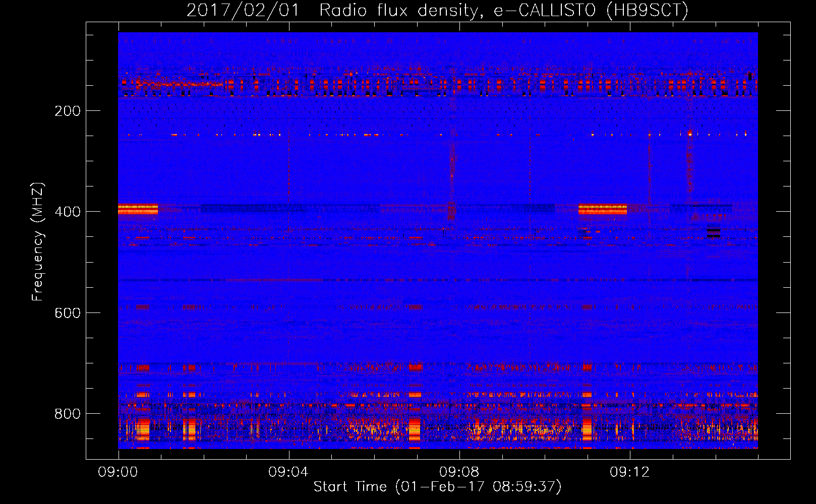Click the 200 frequency tick label
816x504 pixels.
point(68,111)
